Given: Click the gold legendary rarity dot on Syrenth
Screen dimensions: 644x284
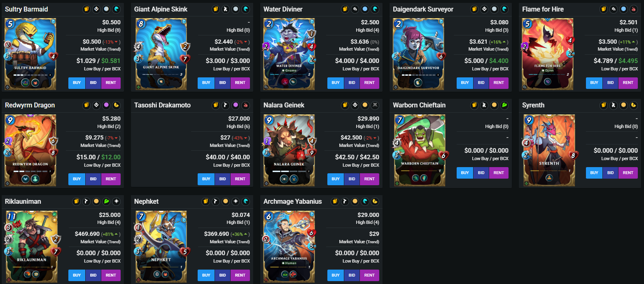Looking at the screenshot, I should [x=623, y=105].
